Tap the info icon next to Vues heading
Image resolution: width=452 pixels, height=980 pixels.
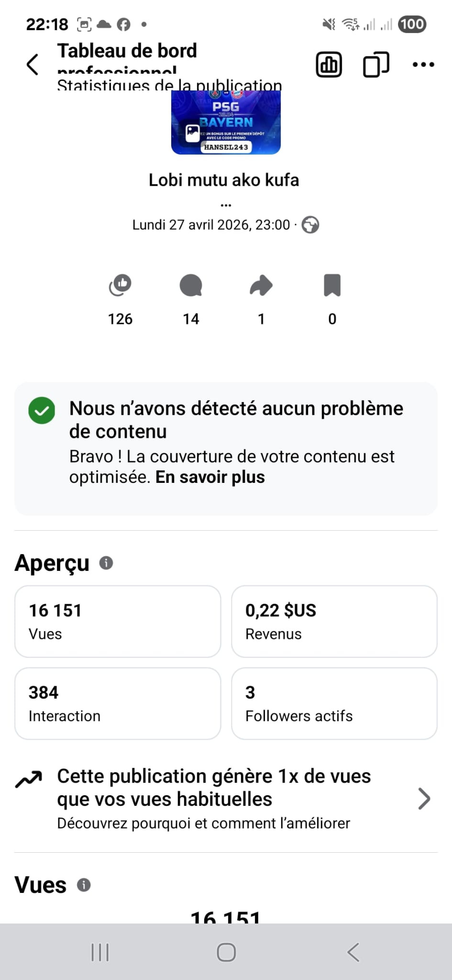point(84,885)
